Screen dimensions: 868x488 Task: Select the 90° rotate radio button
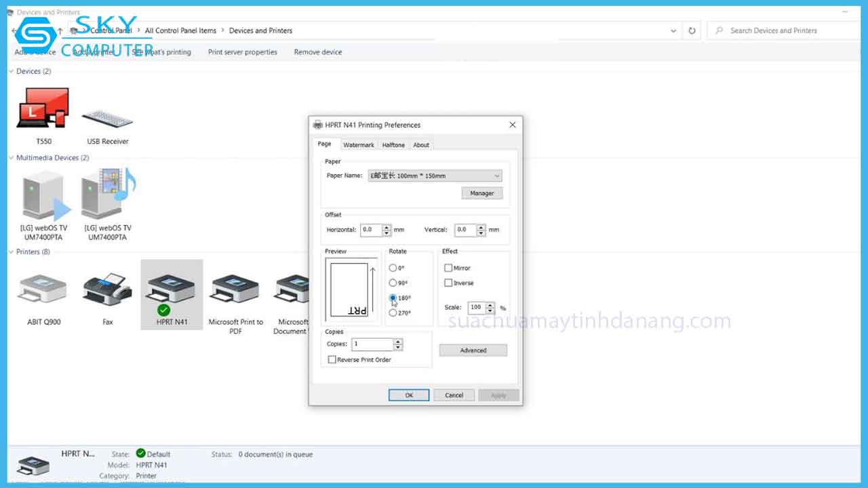tap(393, 283)
